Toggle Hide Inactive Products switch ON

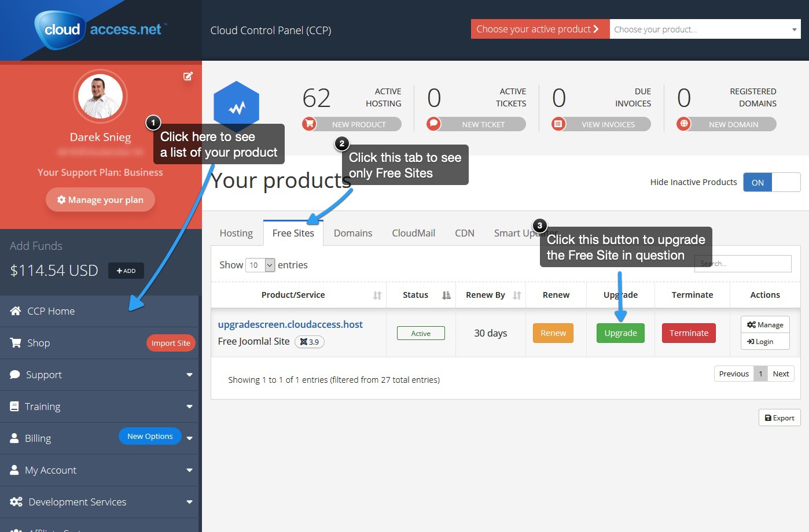(x=771, y=182)
